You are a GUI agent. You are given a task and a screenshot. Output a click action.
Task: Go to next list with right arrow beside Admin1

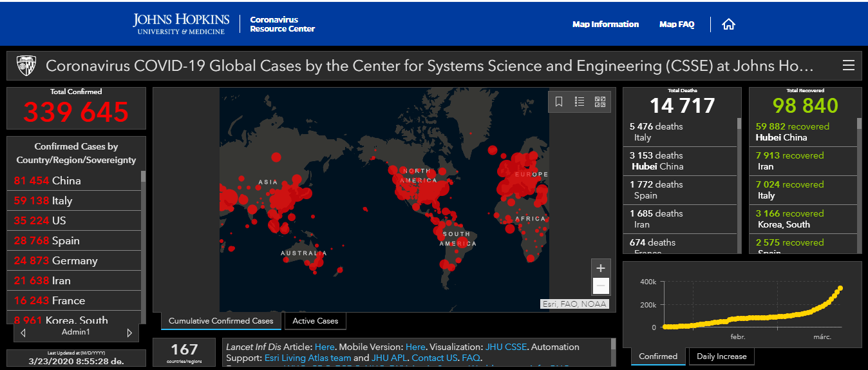[x=129, y=333]
